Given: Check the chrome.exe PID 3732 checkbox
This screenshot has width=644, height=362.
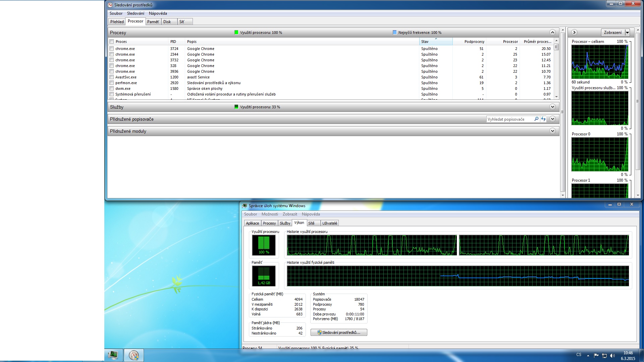Looking at the screenshot, I should coord(111,60).
